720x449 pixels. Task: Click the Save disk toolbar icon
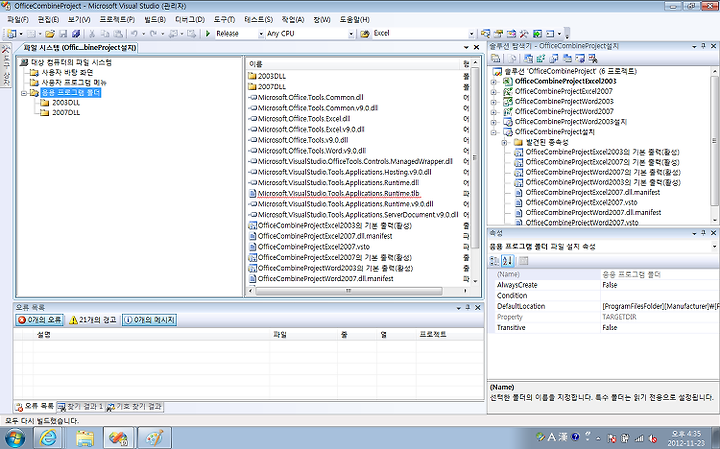[63, 34]
